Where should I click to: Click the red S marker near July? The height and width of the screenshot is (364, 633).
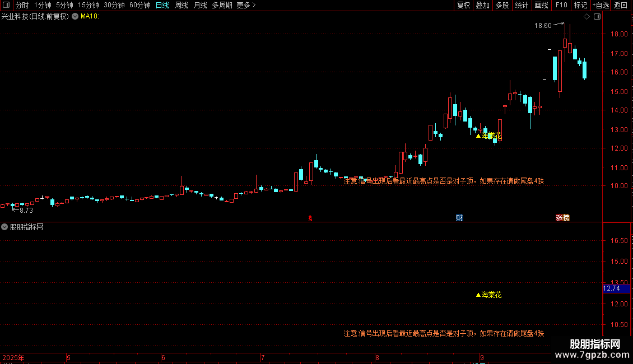click(310, 218)
